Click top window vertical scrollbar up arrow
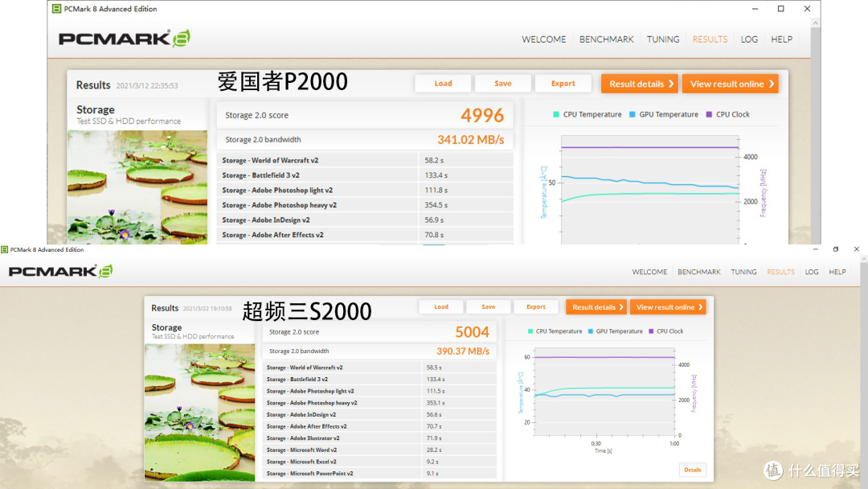This screenshot has width=868, height=489. coord(816,23)
